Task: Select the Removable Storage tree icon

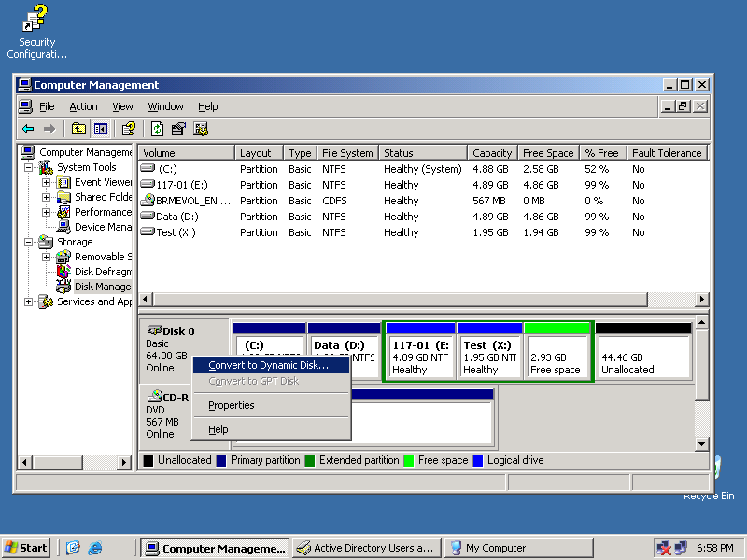Action: pyautogui.click(x=63, y=257)
